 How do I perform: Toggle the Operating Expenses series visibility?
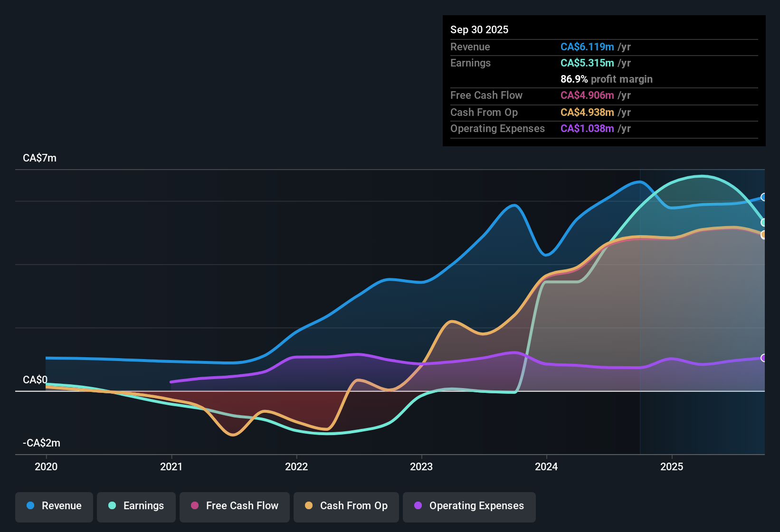pos(469,506)
